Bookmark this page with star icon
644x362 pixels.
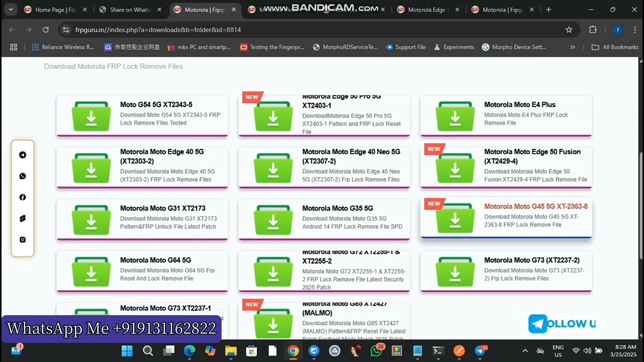pyautogui.click(x=569, y=30)
